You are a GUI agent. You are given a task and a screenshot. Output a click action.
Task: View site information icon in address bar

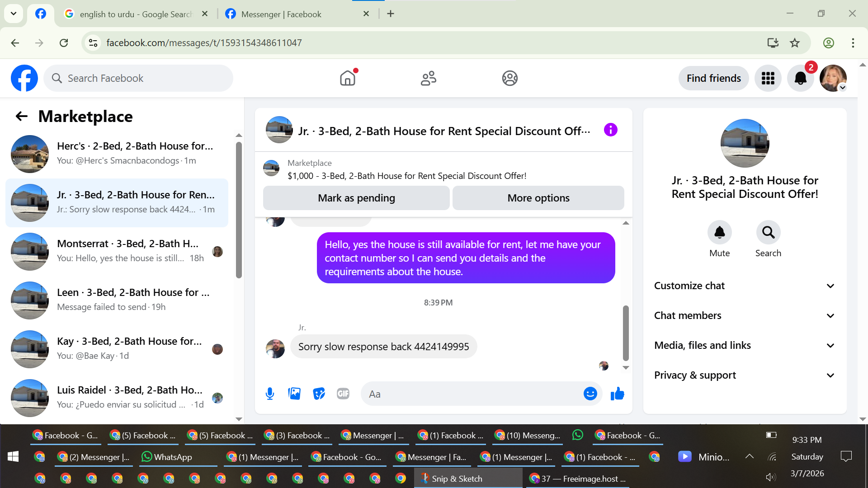(x=93, y=43)
